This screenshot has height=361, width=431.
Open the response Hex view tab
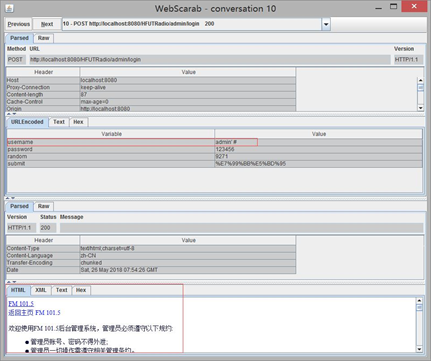point(81,290)
